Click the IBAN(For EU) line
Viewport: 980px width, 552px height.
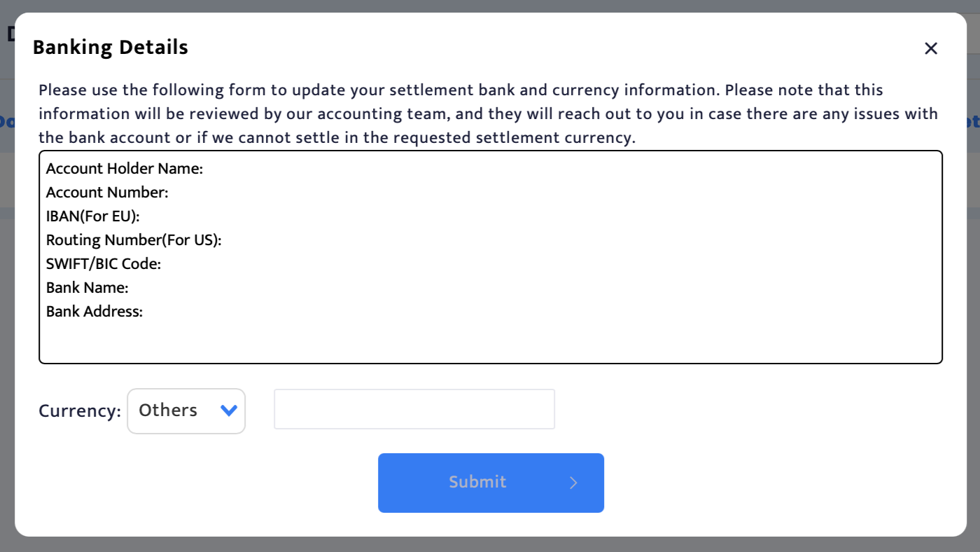pyautogui.click(x=93, y=216)
